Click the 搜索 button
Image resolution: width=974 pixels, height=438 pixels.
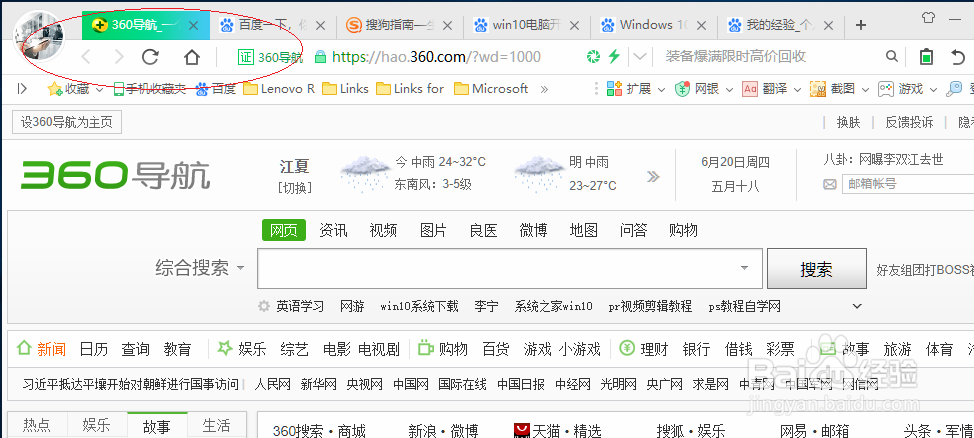point(816,269)
